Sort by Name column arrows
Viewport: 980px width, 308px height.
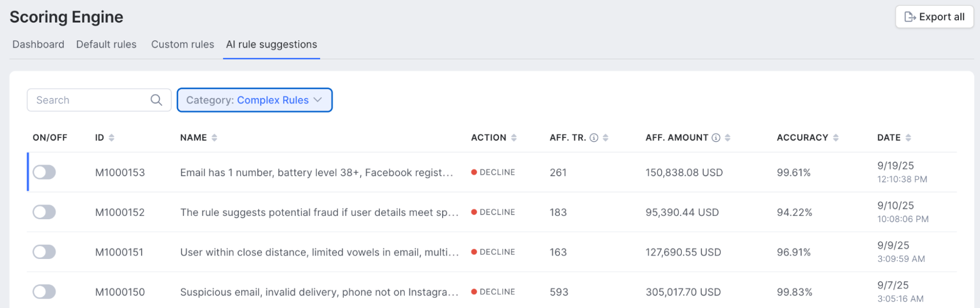[214, 138]
